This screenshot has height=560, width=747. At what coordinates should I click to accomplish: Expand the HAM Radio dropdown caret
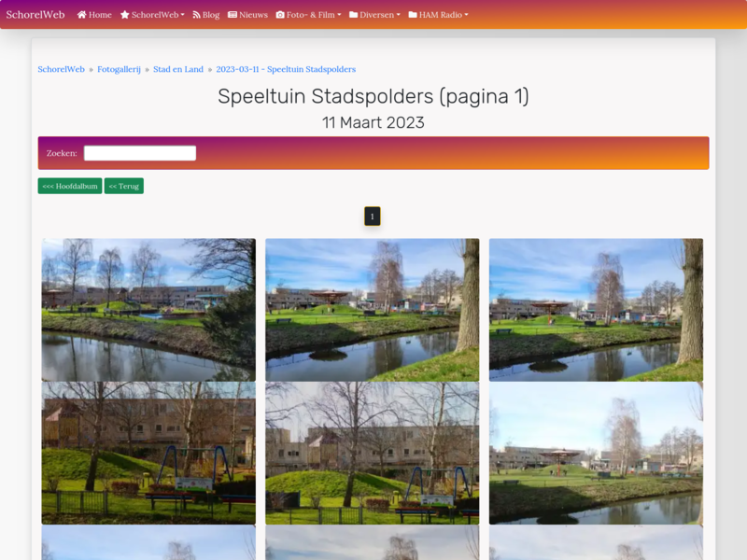[x=466, y=15]
